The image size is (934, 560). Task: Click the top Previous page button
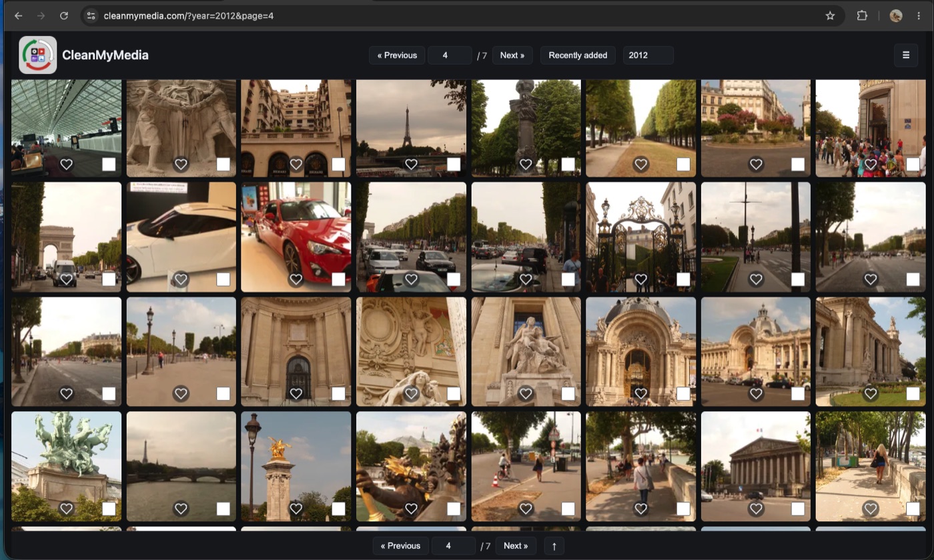click(x=397, y=55)
